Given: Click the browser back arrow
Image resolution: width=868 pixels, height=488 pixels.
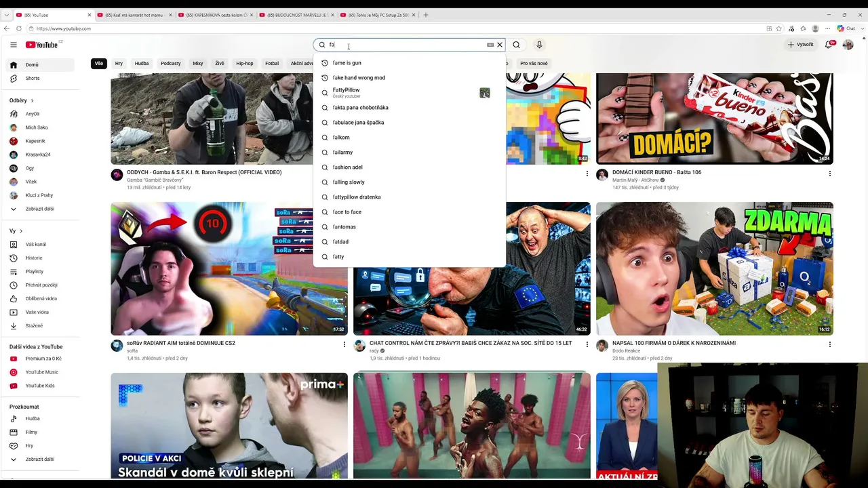Looking at the screenshot, I should point(7,28).
